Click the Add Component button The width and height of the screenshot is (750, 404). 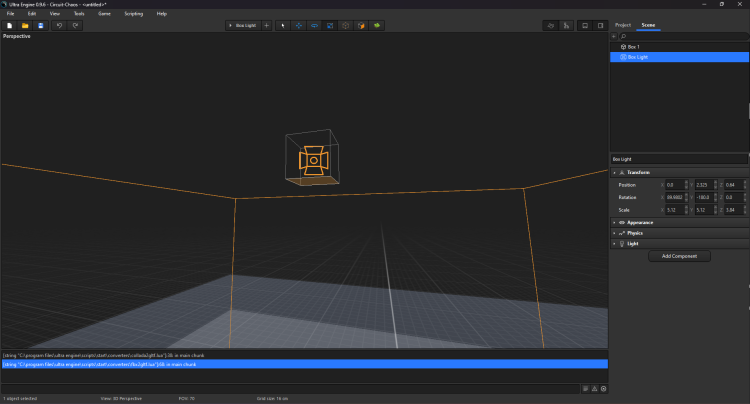click(680, 256)
